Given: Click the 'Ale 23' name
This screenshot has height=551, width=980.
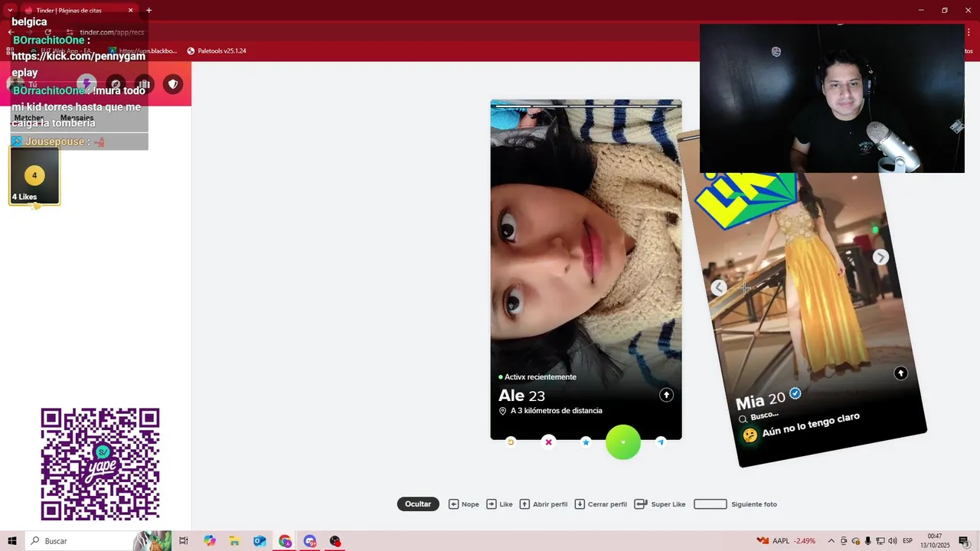Looking at the screenshot, I should (521, 396).
